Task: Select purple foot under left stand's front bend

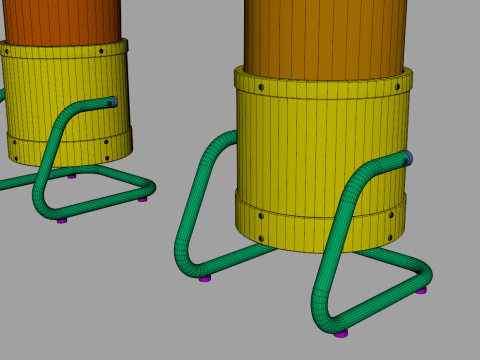Action: [62, 220]
